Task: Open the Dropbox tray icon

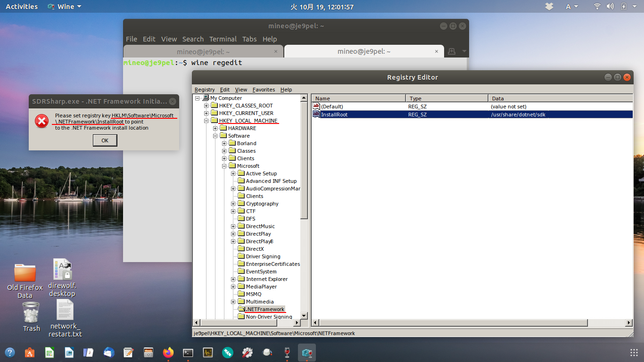Action: pos(549,7)
